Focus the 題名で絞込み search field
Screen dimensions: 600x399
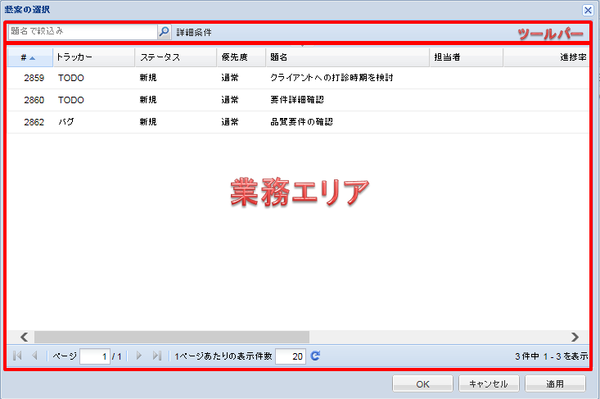coord(83,31)
